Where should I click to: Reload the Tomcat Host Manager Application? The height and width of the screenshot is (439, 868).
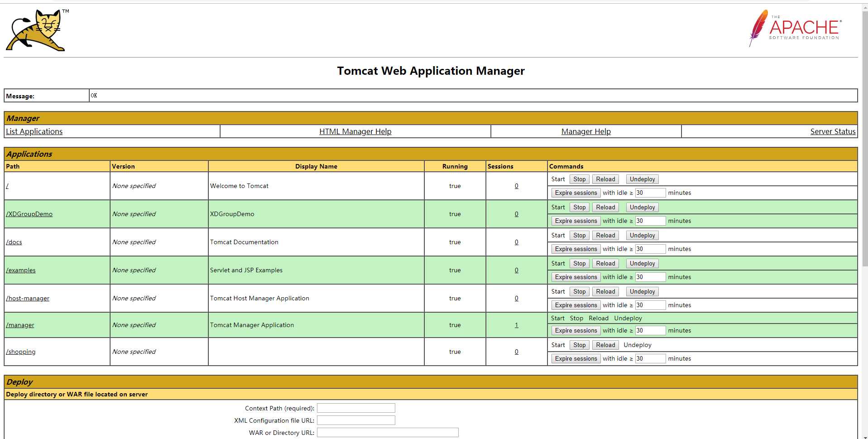[x=605, y=292]
